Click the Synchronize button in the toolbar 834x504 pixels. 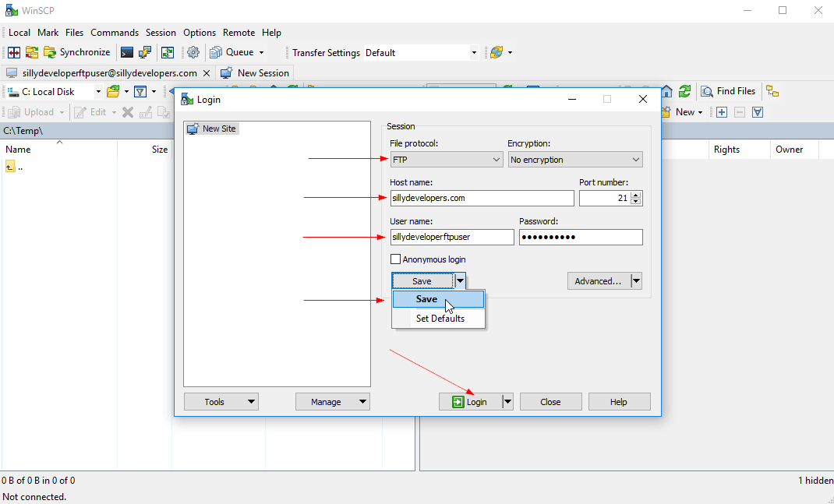(77, 53)
